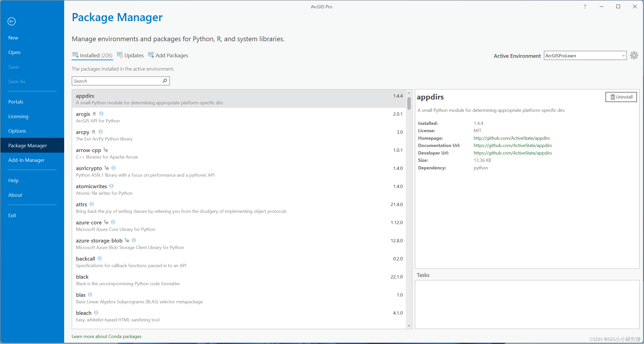This screenshot has height=344, width=644.
Task: Click the Uninstall button for appdirs
Action: [620, 97]
